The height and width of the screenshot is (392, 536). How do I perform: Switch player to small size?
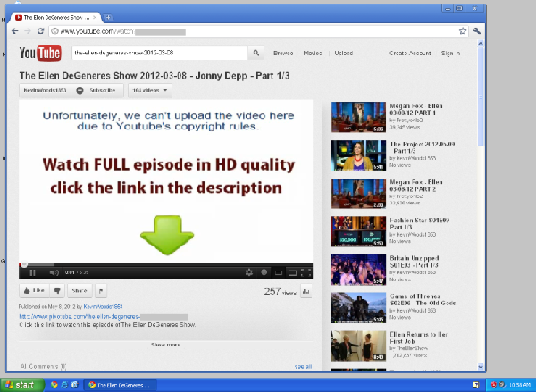(279, 272)
